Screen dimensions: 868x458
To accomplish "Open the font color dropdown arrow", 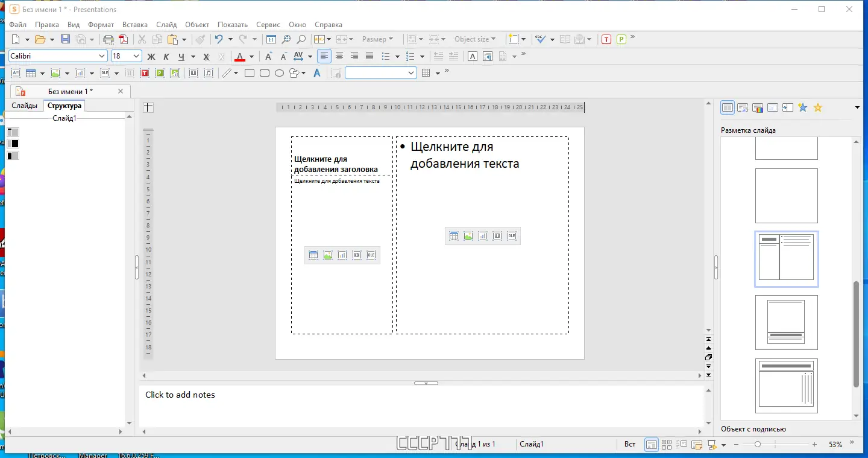I will click(x=252, y=57).
